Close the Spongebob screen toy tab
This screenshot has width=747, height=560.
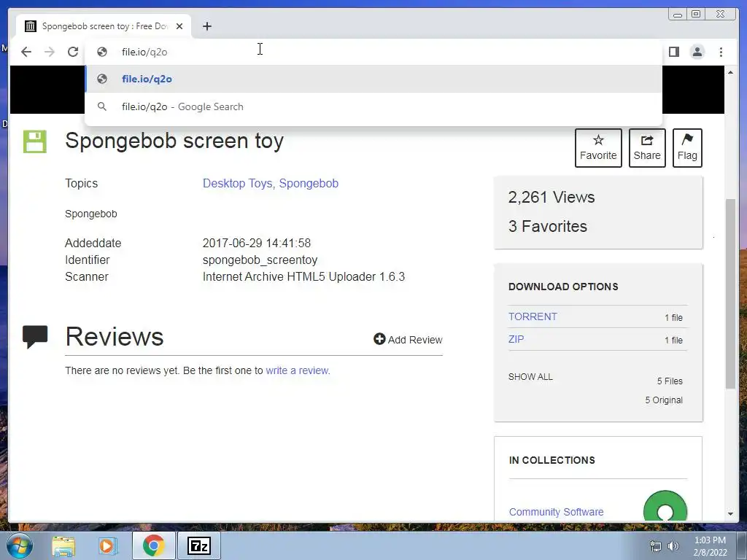(x=179, y=26)
